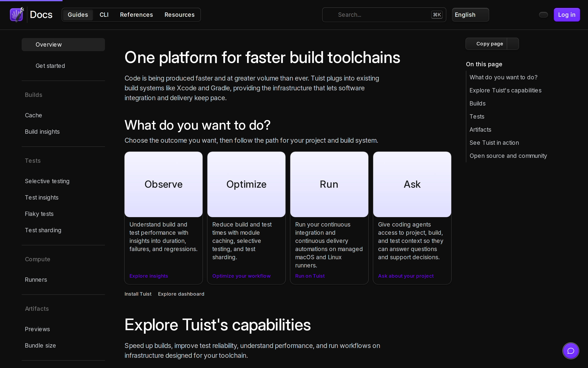Jump to "What do you want to do?" section
588x368 pixels.
tap(503, 77)
